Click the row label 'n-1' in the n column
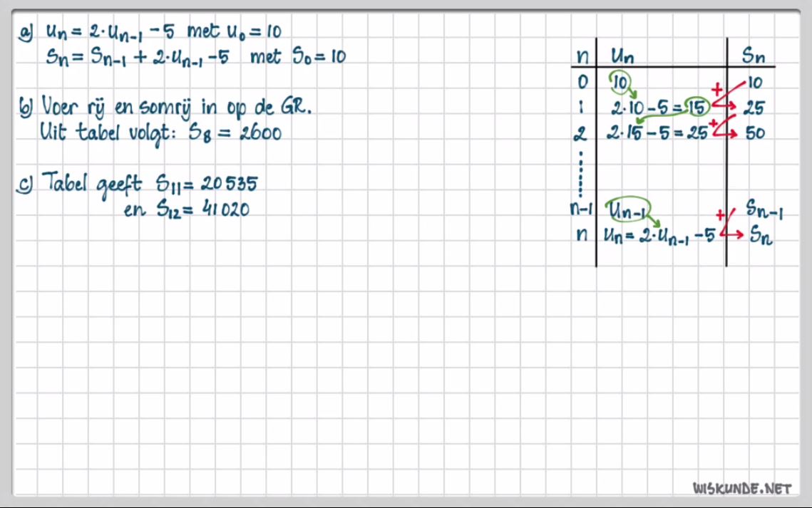 (580, 209)
